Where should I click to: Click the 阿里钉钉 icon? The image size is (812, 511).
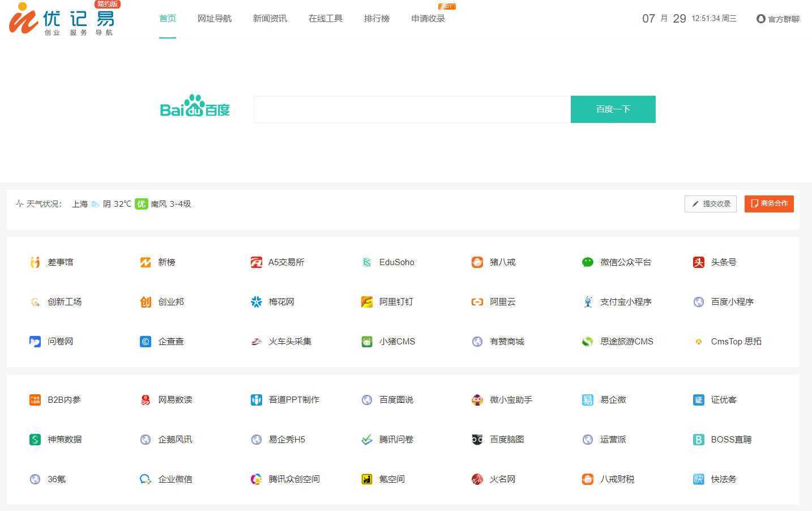[x=367, y=302]
